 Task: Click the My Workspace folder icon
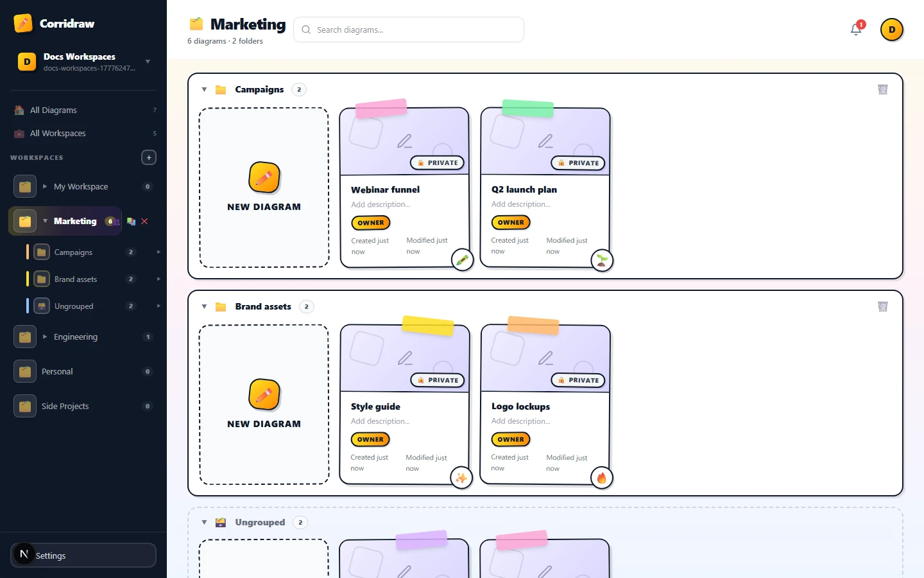[x=25, y=187]
